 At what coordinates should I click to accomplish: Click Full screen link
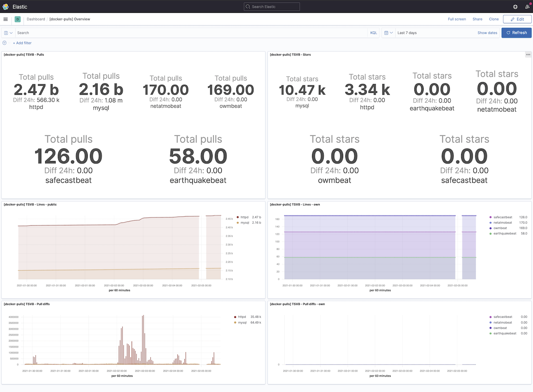457,19
